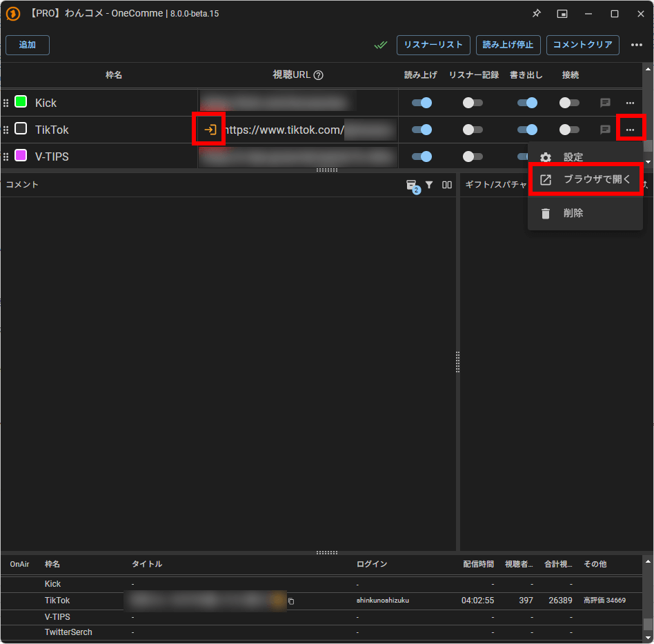
Task: Click the 追加 button
Action: (28, 45)
